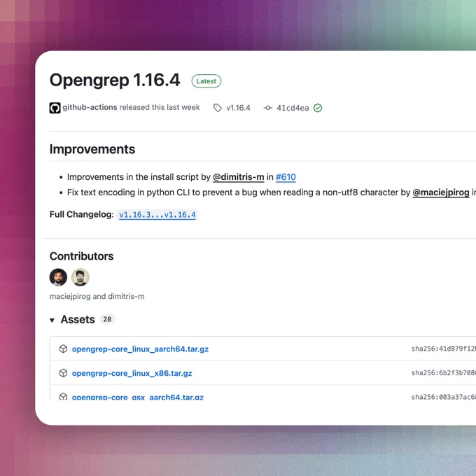Click the package icon for opengrep-core_linux_aarch64.tar.gz
Image resolution: width=476 pixels, height=476 pixels.
pos(63,349)
